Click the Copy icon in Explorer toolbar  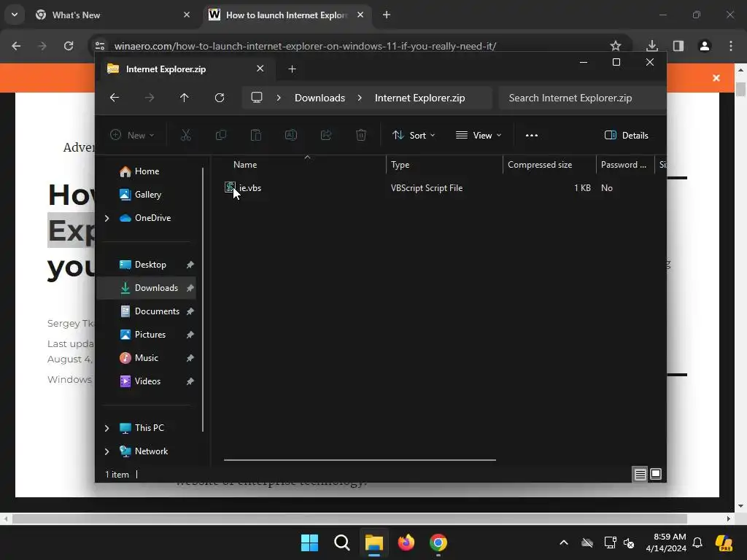click(x=220, y=135)
